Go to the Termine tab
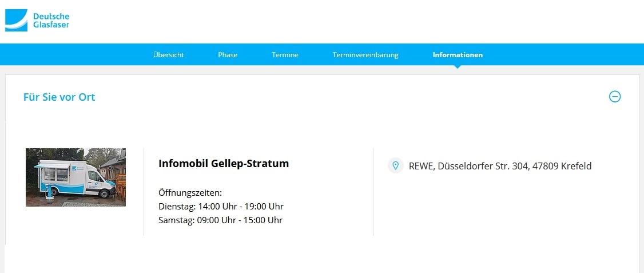 pyautogui.click(x=285, y=55)
